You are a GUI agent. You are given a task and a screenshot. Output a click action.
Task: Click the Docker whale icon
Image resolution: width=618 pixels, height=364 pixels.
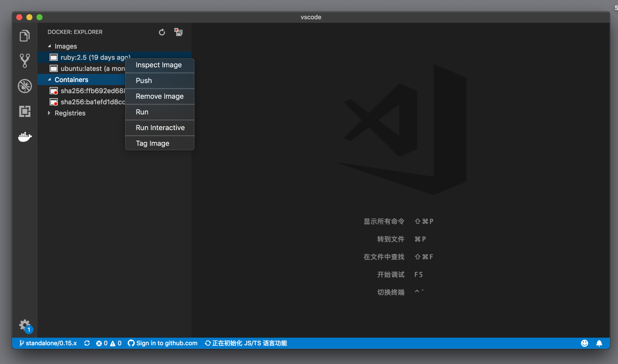(x=24, y=137)
